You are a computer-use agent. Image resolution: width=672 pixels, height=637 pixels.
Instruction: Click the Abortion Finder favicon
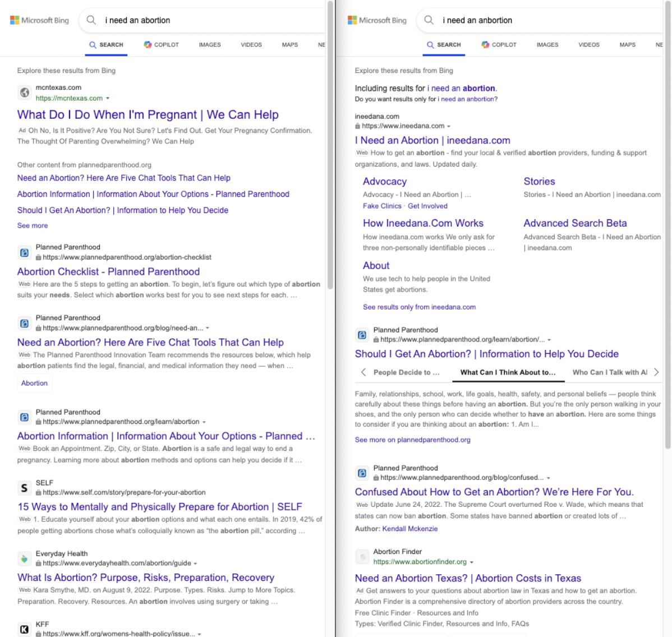click(x=362, y=557)
